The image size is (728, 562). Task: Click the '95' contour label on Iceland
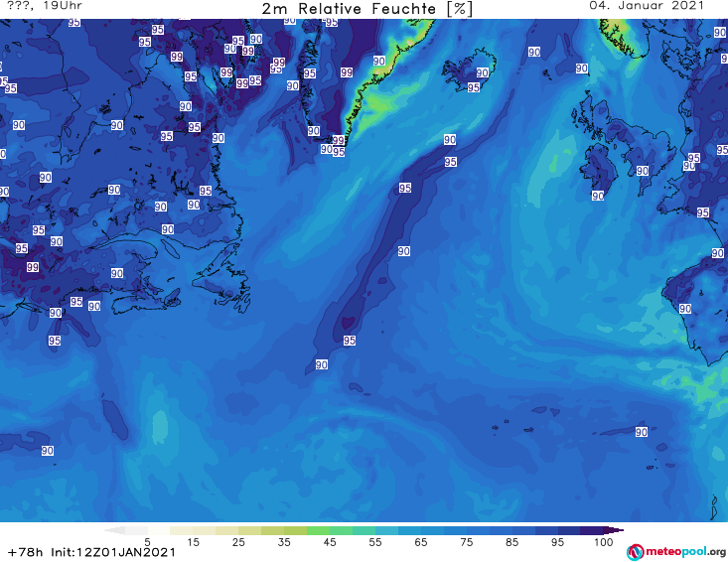click(x=473, y=87)
